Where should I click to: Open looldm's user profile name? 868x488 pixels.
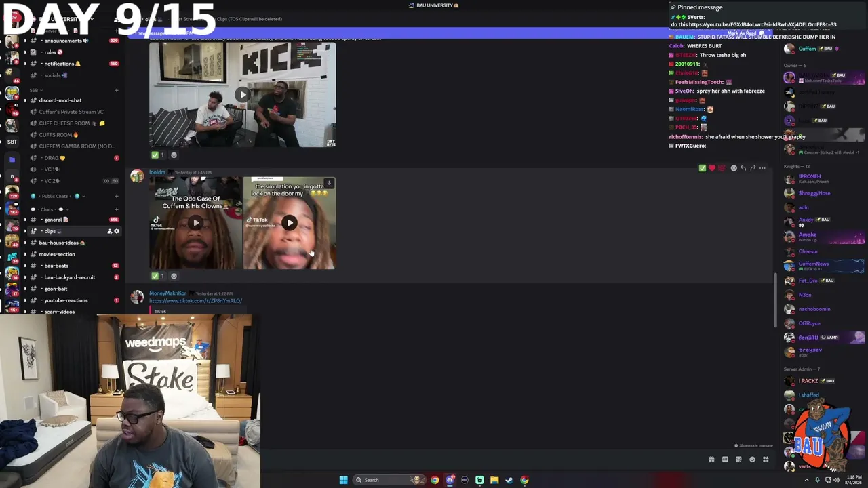tap(157, 172)
